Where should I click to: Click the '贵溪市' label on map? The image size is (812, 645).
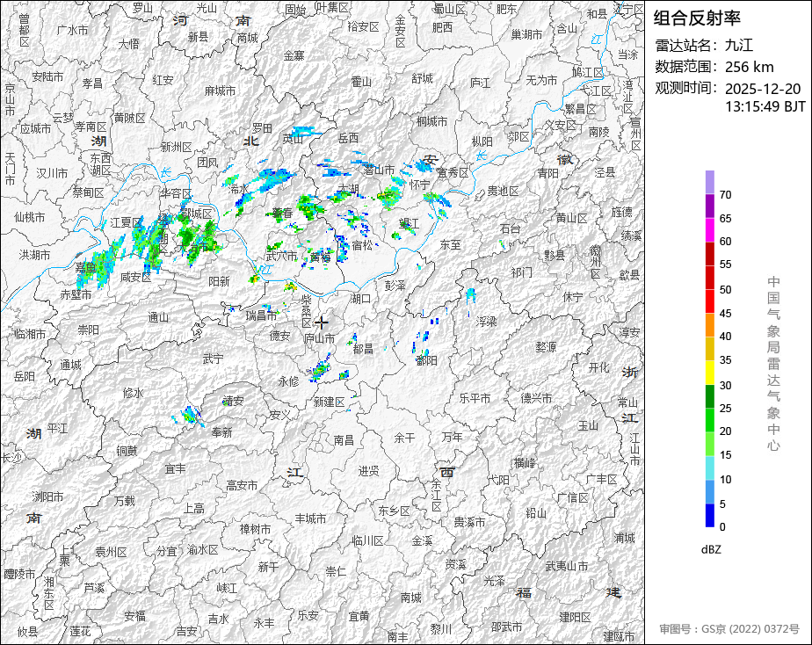pyautogui.click(x=469, y=522)
